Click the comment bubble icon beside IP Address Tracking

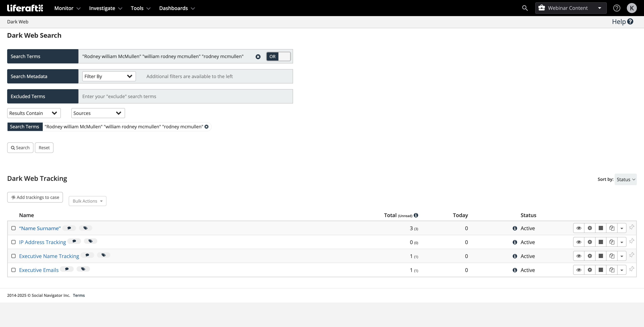(74, 241)
